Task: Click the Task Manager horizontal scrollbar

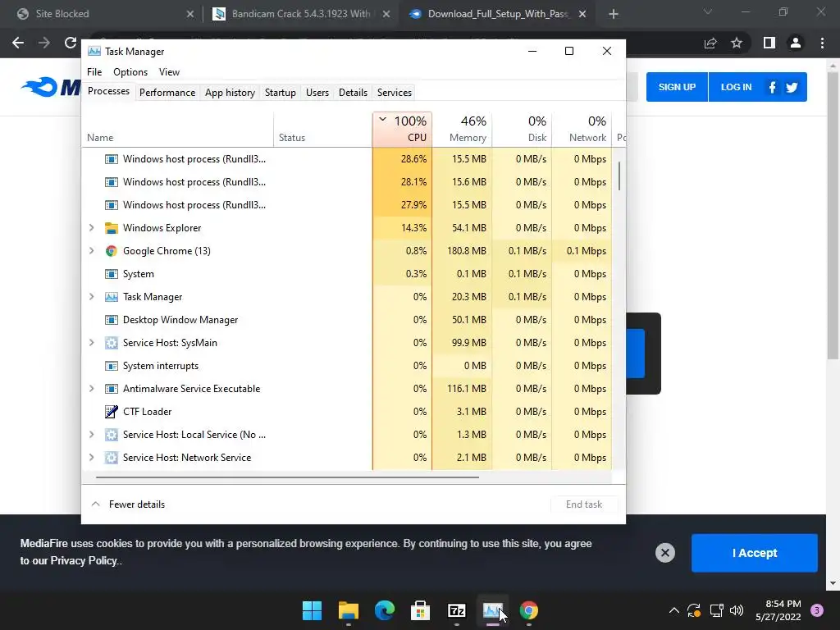Action: [x=288, y=477]
